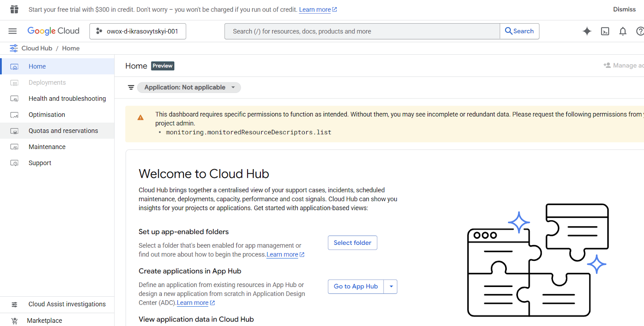Click the Preview badge next to Home
644x326 pixels.
(163, 66)
